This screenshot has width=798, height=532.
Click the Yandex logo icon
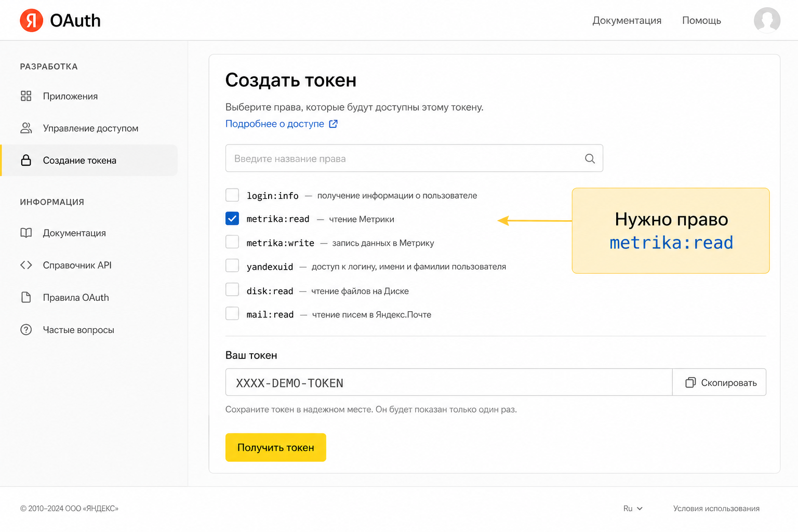tap(32, 20)
